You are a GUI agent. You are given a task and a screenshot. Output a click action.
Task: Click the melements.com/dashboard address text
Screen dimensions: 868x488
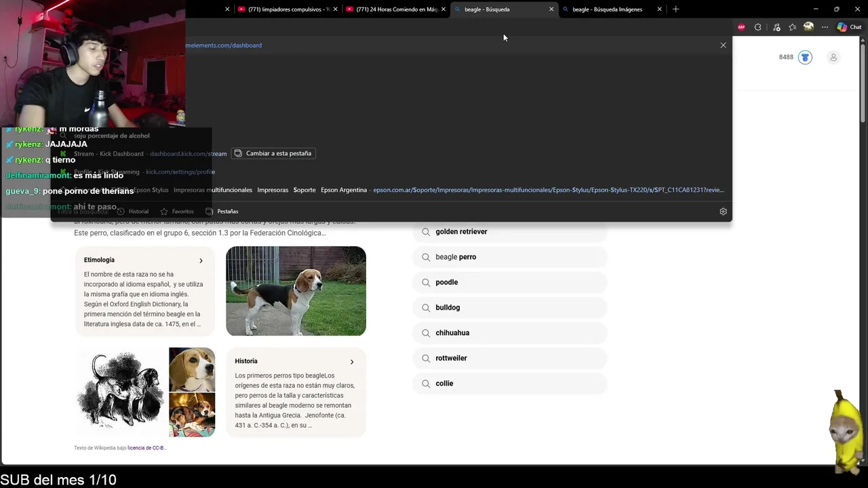click(224, 45)
